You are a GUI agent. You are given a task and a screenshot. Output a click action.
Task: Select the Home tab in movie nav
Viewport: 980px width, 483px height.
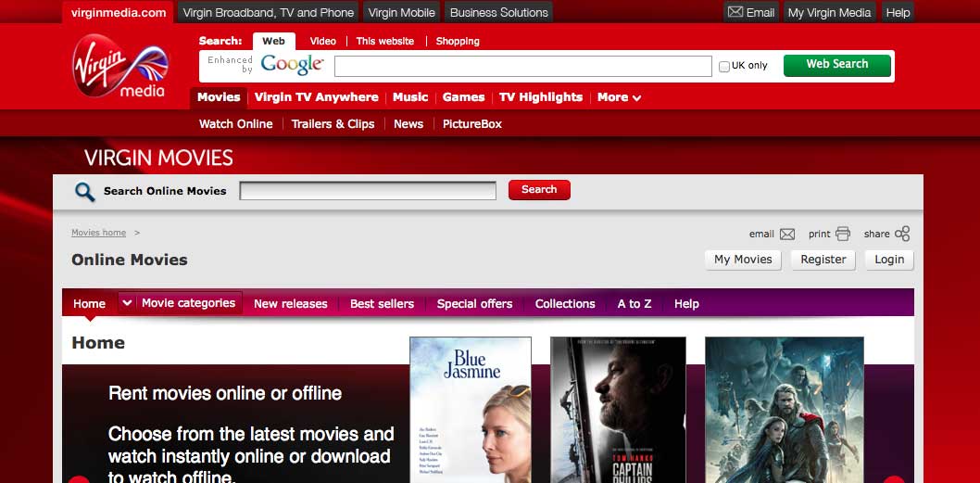89,303
